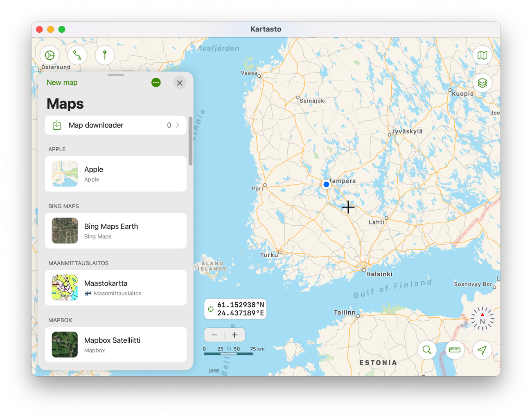Click the Vaasa city label
The width and height of the screenshot is (532, 418).
tap(249, 73)
